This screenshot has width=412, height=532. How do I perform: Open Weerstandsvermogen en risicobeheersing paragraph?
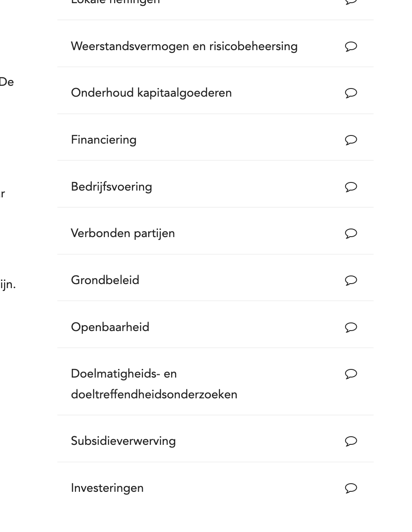click(184, 47)
